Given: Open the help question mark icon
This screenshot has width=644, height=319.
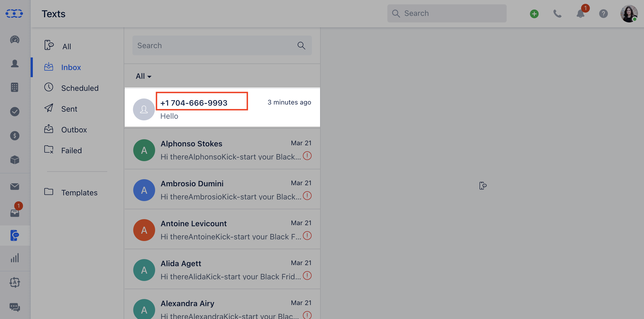Looking at the screenshot, I should pos(604,14).
